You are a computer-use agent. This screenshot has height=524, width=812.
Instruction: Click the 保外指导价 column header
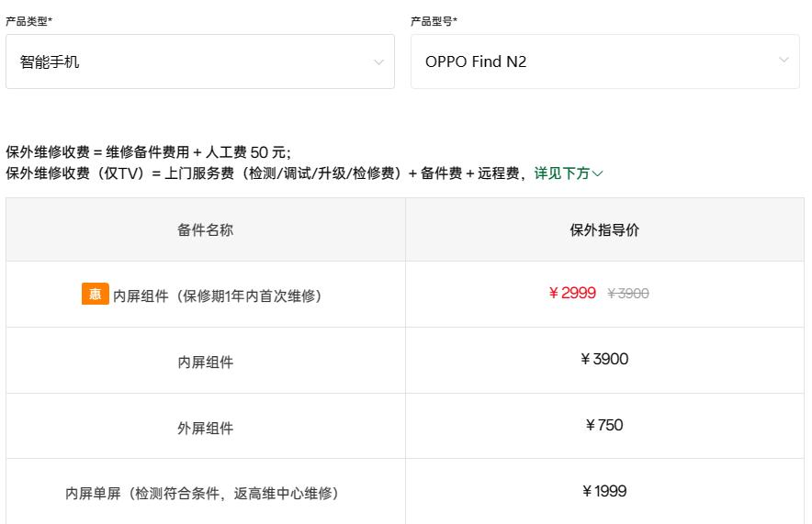604,230
